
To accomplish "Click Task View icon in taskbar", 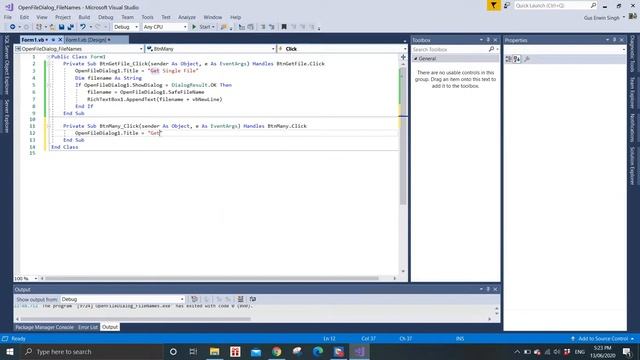I will (193, 351).
